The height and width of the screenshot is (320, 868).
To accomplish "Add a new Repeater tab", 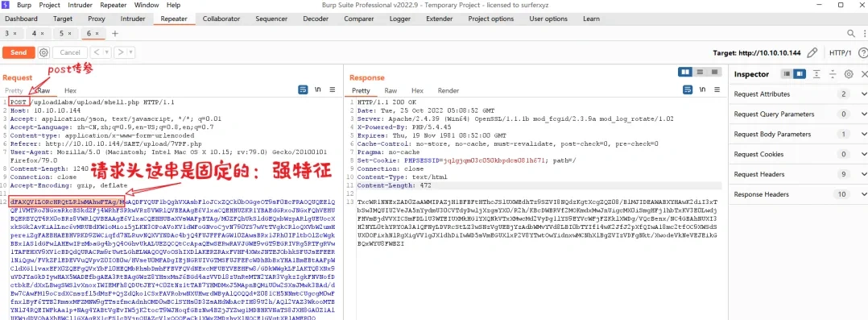I will coord(115,33).
